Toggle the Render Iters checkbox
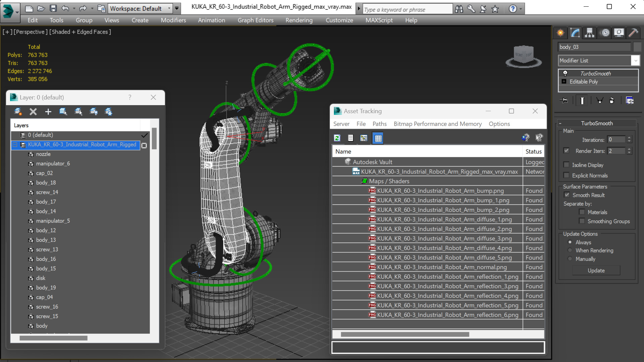Viewport: 644px width, 362px height. 567,151
